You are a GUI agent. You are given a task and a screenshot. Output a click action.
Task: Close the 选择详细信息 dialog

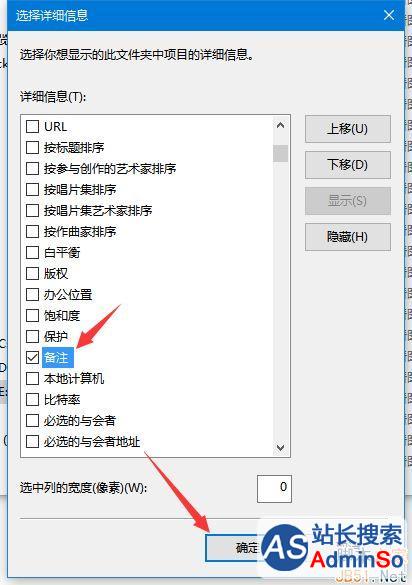click(389, 15)
